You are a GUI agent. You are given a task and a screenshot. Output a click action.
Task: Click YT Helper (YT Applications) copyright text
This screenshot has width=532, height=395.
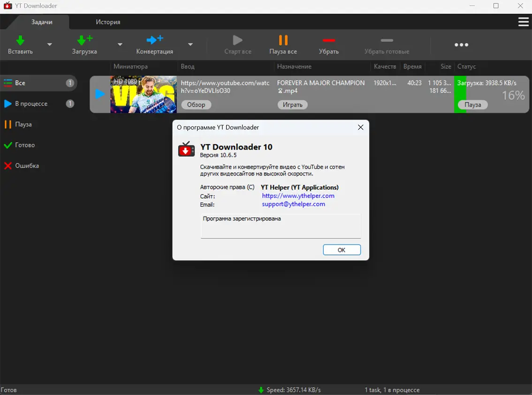pyautogui.click(x=300, y=187)
